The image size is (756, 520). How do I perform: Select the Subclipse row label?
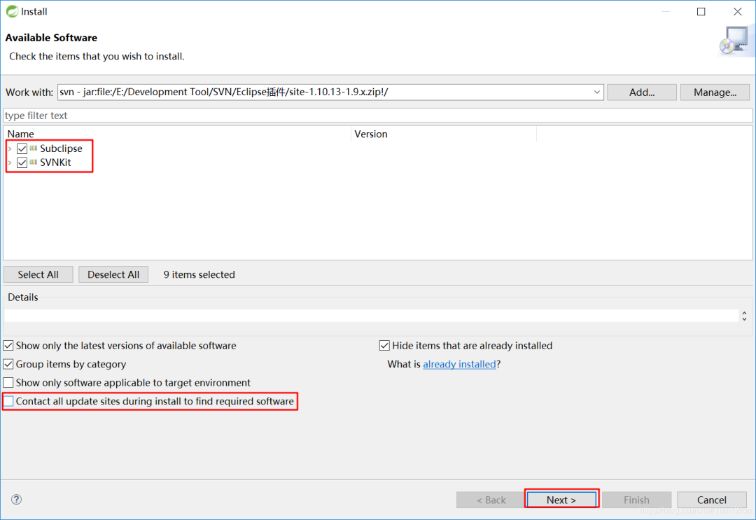(x=61, y=148)
